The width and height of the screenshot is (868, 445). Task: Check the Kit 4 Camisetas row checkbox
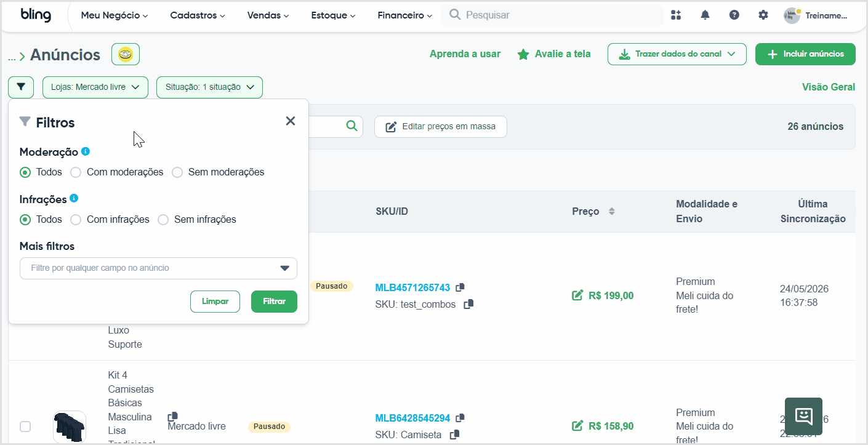click(25, 426)
